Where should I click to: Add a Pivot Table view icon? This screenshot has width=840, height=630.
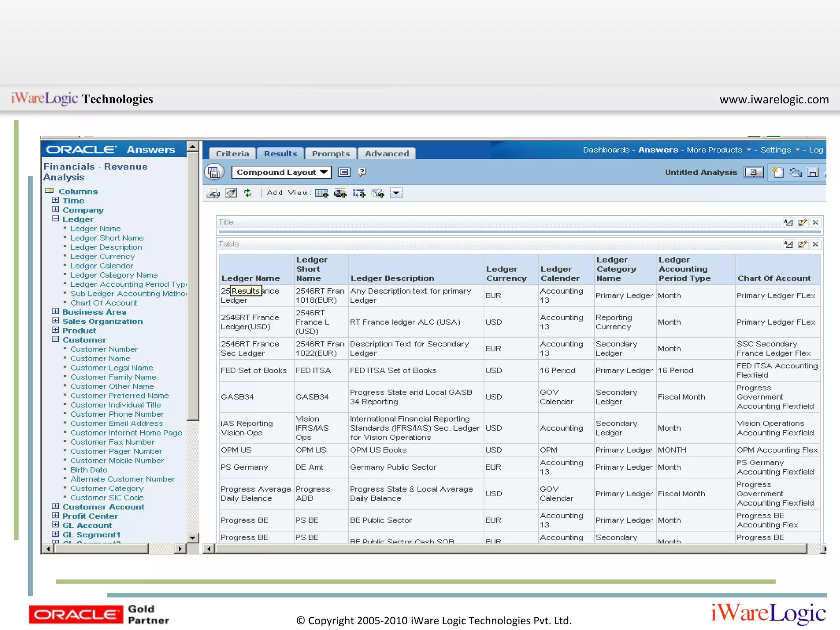[359, 193]
